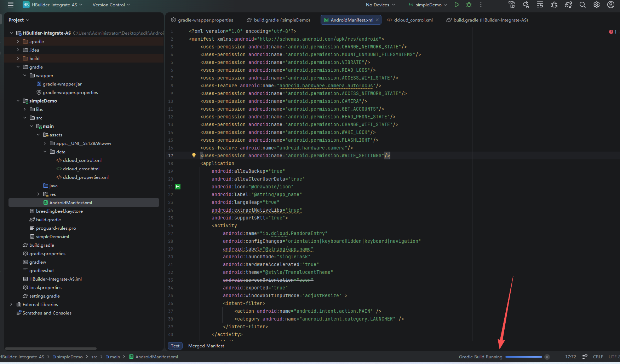The height and width of the screenshot is (364, 620).
Task: Expand the apps._UNI_5E128A9.www folder
Action: click(x=45, y=143)
